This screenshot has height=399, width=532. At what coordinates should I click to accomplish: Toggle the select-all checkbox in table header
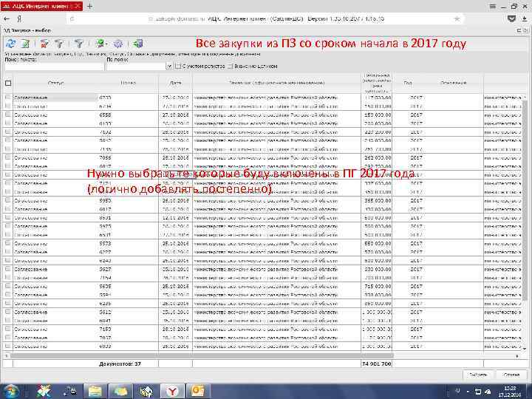pyautogui.click(x=8, y=83)
